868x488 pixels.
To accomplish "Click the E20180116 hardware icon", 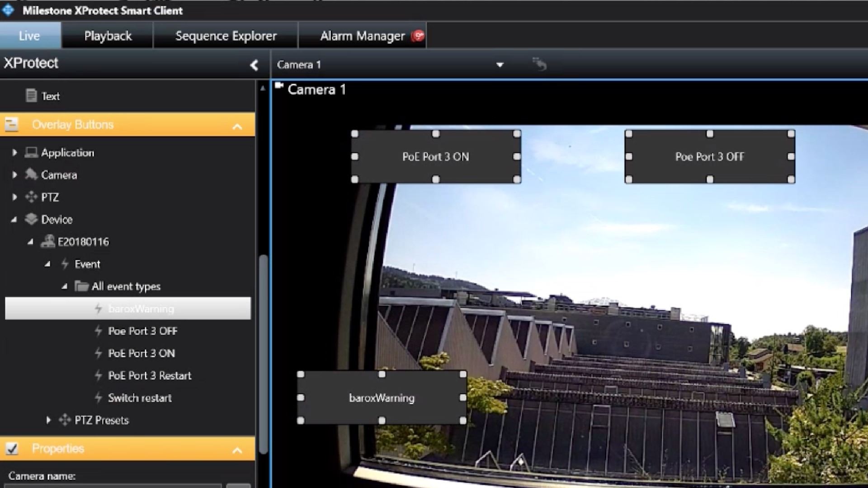I will tap(47, 241).
